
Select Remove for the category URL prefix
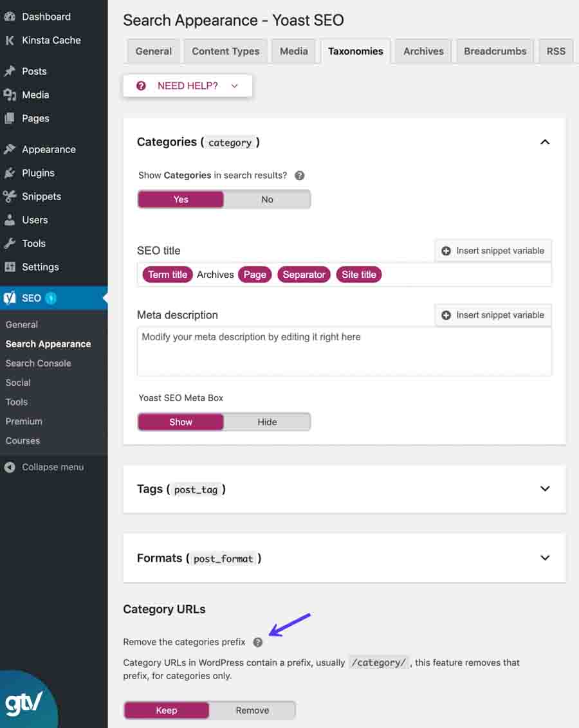click(252, 710)
